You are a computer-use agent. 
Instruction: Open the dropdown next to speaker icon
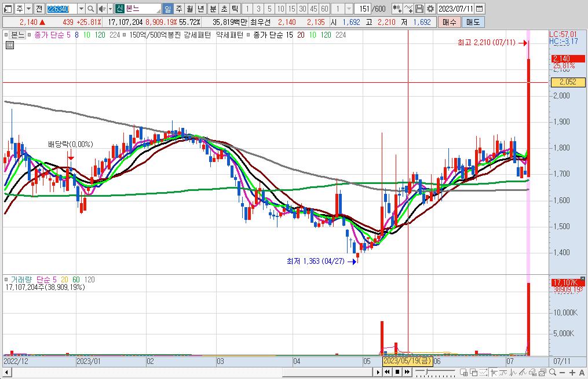coord(110,8)
